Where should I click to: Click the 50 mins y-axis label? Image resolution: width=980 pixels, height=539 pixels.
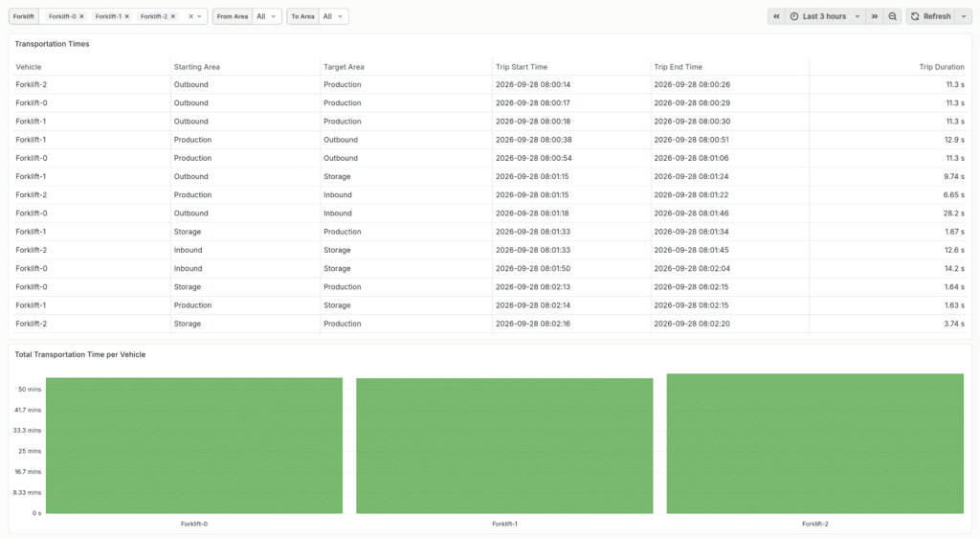click(30, 389)
